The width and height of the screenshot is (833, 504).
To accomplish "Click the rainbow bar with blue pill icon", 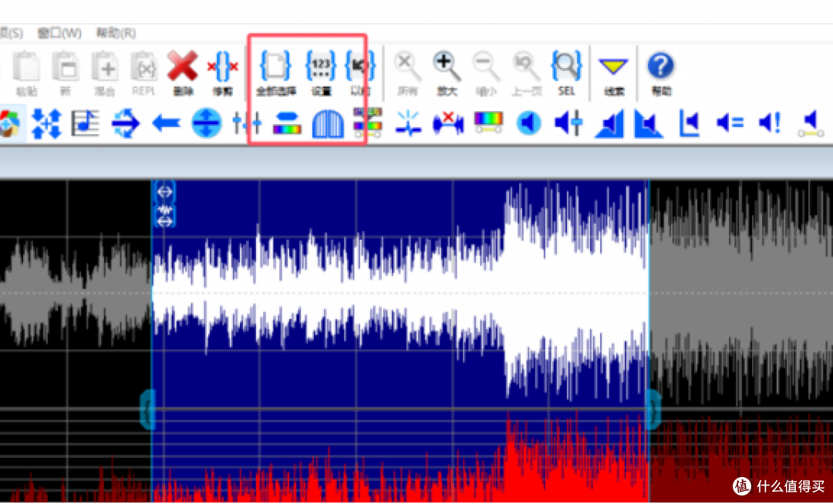I will click(287, 123).
